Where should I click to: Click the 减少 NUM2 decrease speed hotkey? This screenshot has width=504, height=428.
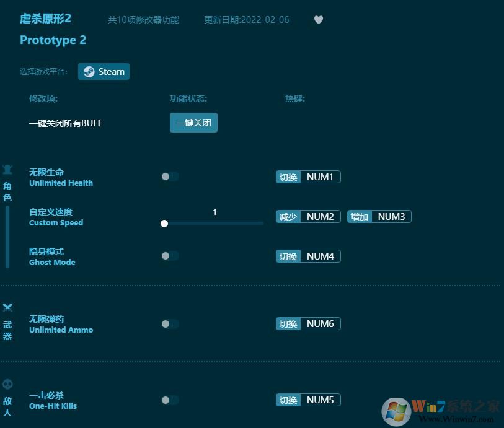click(307, 216)
